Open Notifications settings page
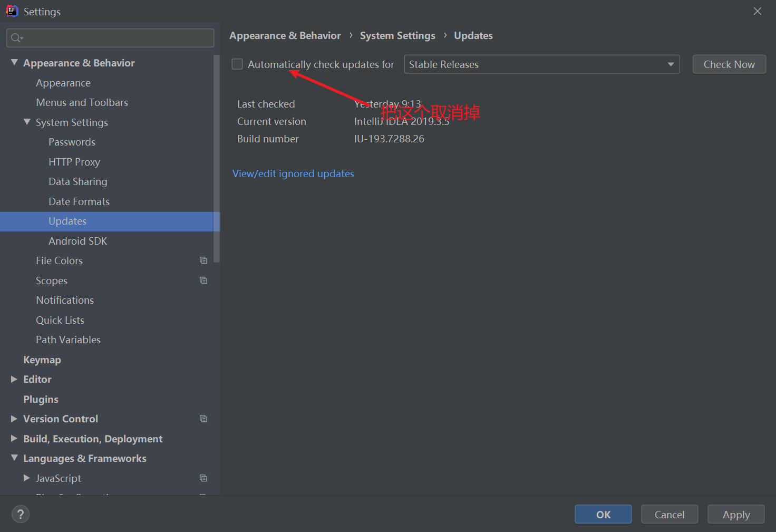Screen dimensions: 776x532 [65, 300]
